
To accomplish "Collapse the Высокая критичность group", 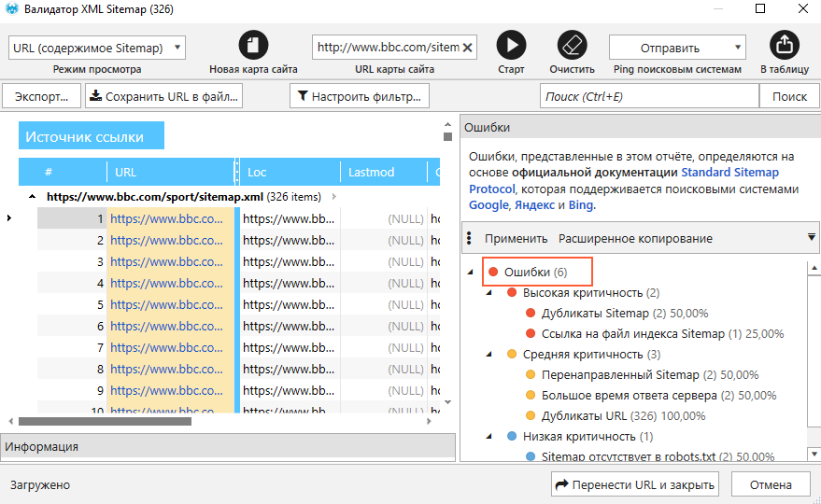I will 489,292.
